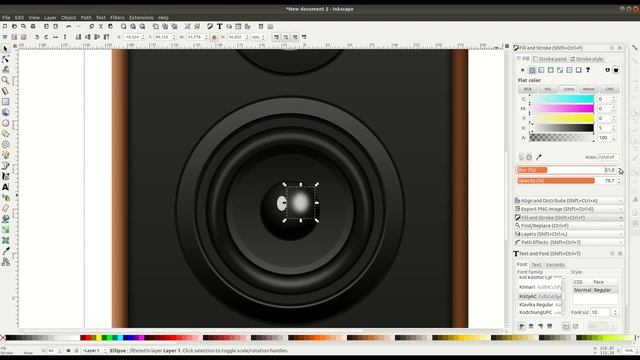Toggle left text alignment in Text panel
The width and height of the screenshot is (640, 360).
click(x=522, y=326)
